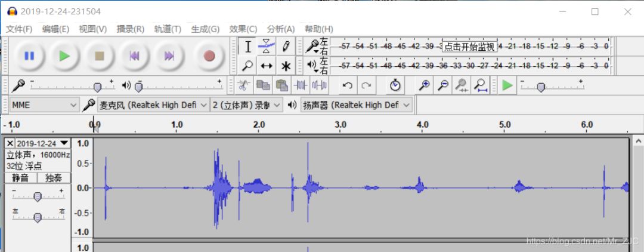Open the MME audio host dropdown
The image size is (644, 252).
pyautogui.click(x=44, y=105)
